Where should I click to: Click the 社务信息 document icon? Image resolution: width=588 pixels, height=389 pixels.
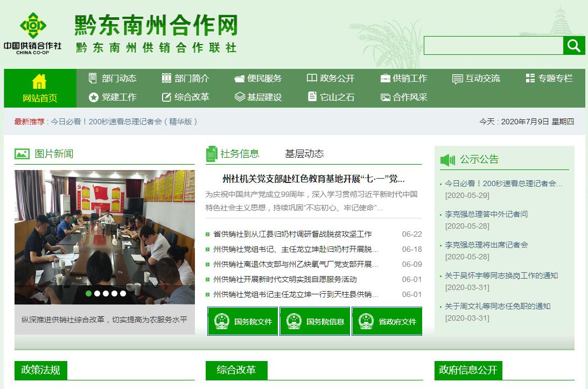[212, 154]
